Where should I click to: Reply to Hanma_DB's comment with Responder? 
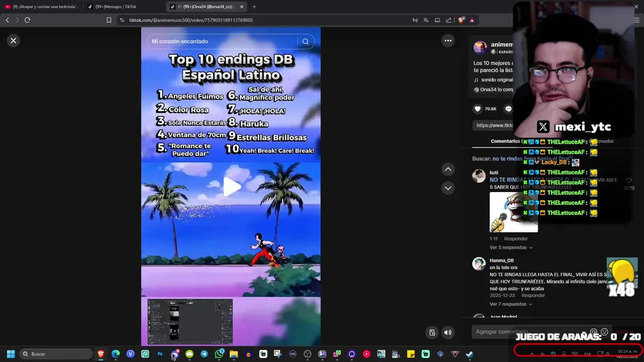[533, 296]
